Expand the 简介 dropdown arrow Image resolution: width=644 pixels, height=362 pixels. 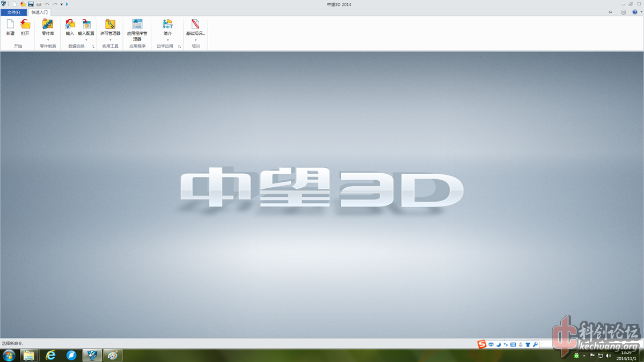(167, 40)
